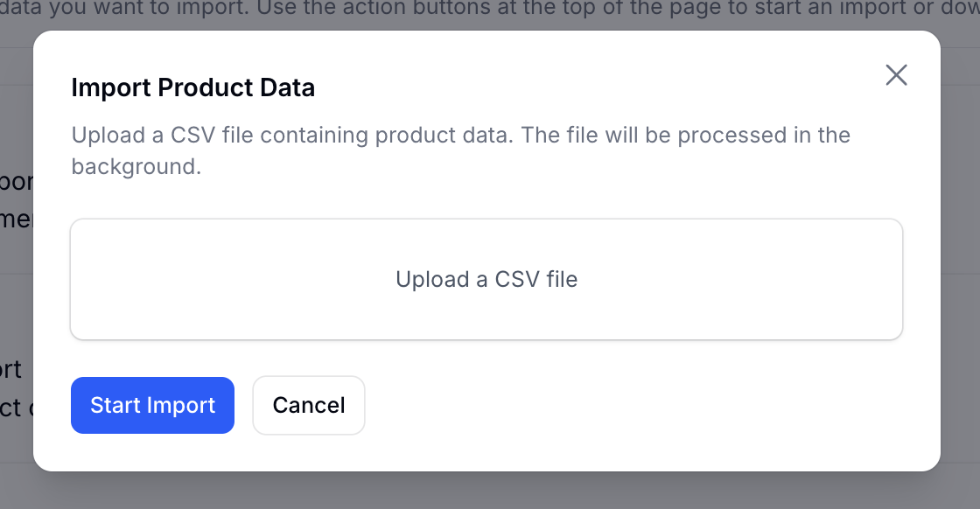Click the dialog description about CSV upload
This screenshot has width=980, height=509.
click(x=460, y=150)
